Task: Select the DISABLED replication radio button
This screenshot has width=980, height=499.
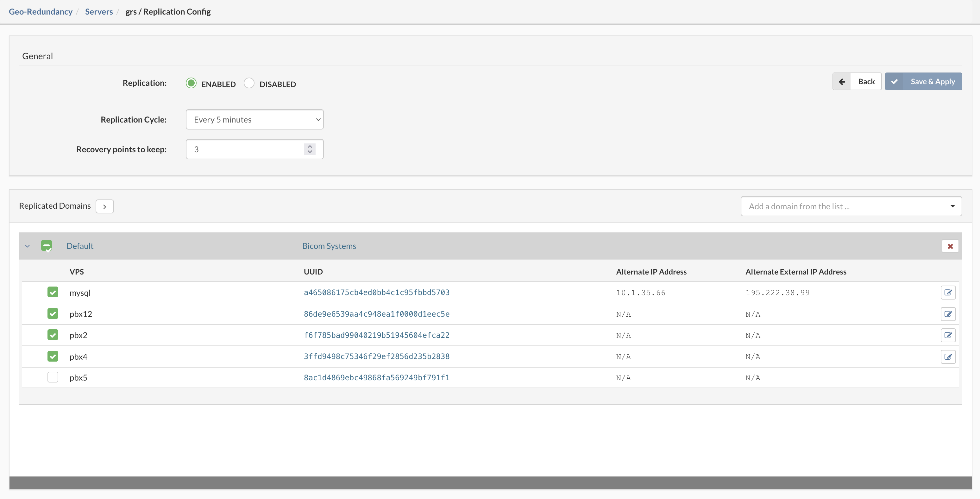Action: (249, 83)
